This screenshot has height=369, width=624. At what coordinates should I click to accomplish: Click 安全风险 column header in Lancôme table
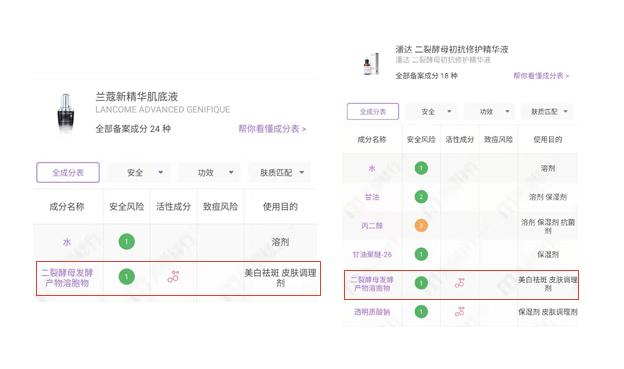click(127, 207)
